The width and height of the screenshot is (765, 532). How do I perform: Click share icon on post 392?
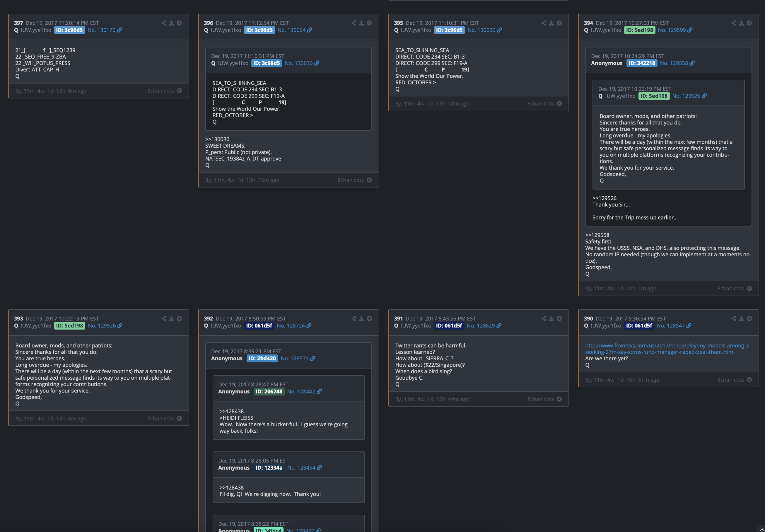[354, 319]
